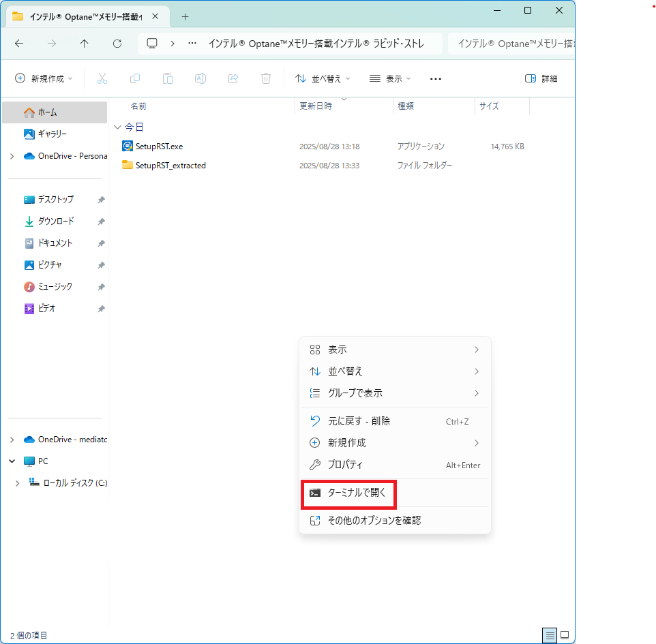Image resolution: width=656 pixels, height=644 pixels.
Task: Share using the toolbar share icon
Action: pos(233,78)
